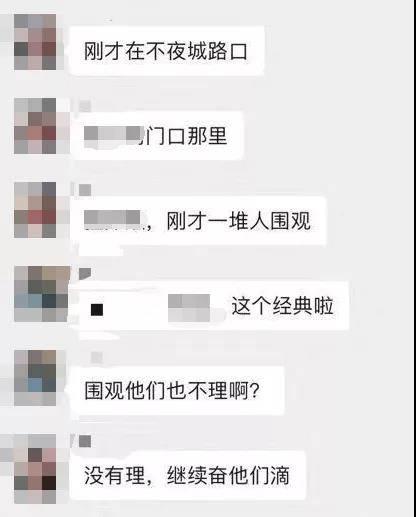Tap the blurred text before "刚才一堆人围观"
The height and width of the screenshot is (517, 416).
click(112, 220)
